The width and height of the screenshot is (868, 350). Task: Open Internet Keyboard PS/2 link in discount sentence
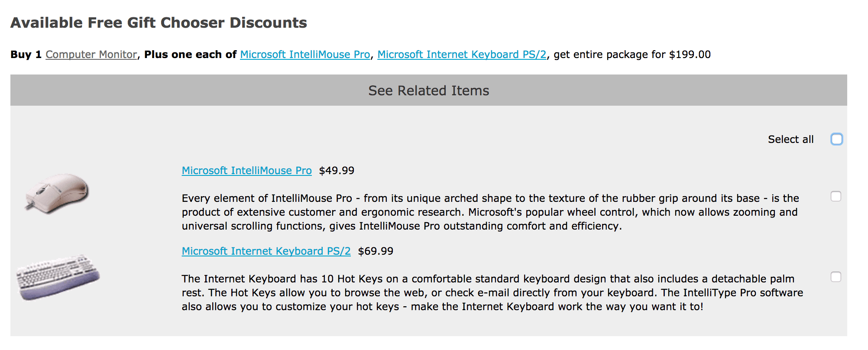[462, 55]
